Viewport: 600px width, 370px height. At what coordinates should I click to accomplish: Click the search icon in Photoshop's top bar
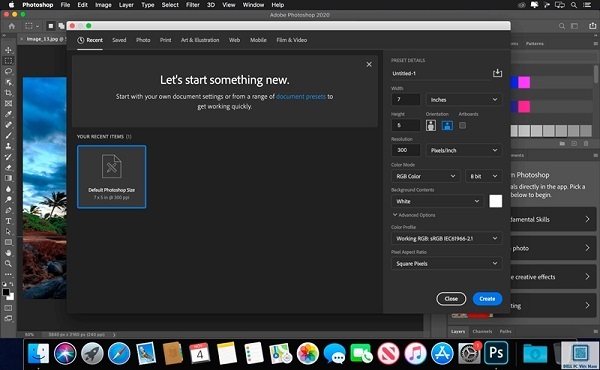(562, 26)
